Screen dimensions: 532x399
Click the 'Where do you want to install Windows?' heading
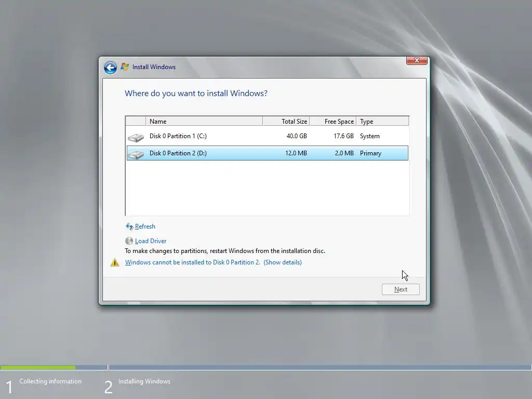tap(196, 94)
